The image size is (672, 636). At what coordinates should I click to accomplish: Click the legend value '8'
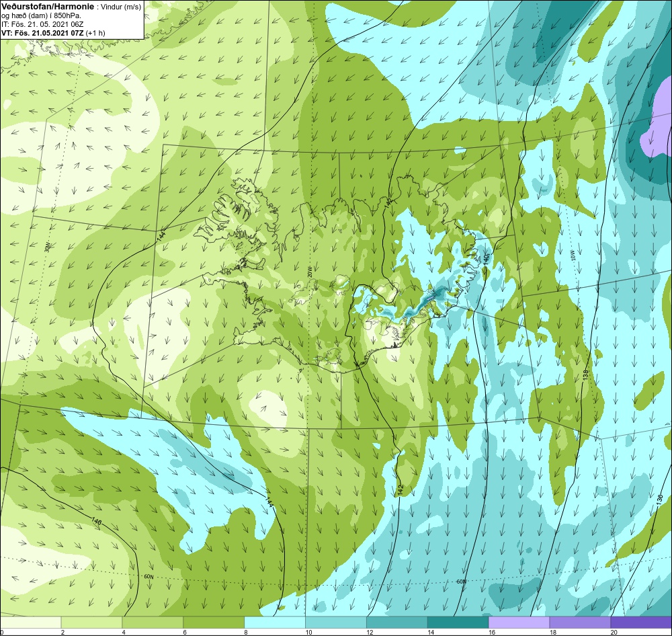click(246, 632)
